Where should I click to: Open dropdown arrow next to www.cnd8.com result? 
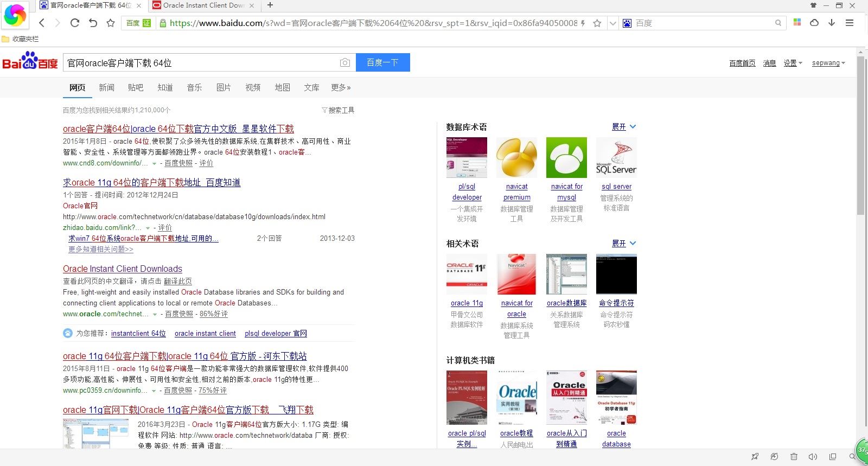click(x=155, y=163)
